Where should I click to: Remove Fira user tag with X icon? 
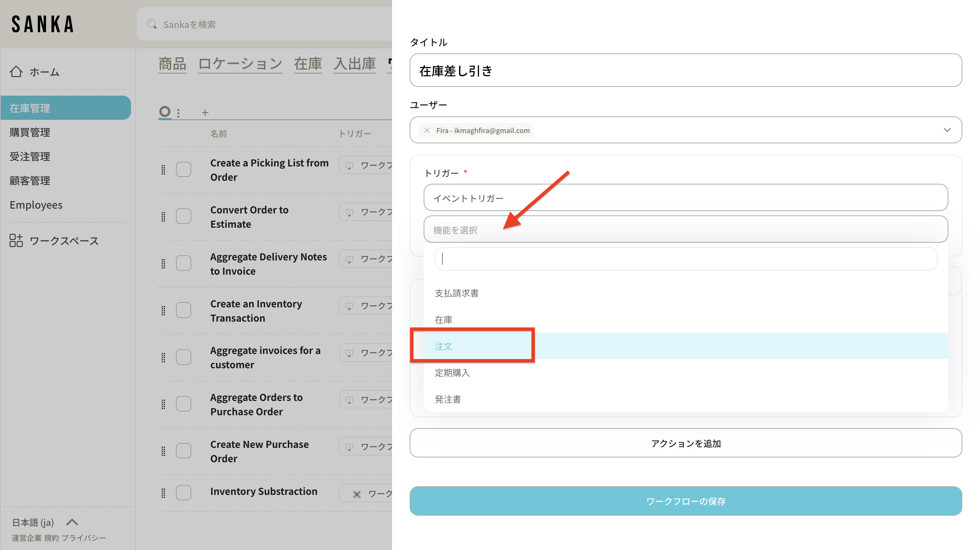(x=427, y=131)
